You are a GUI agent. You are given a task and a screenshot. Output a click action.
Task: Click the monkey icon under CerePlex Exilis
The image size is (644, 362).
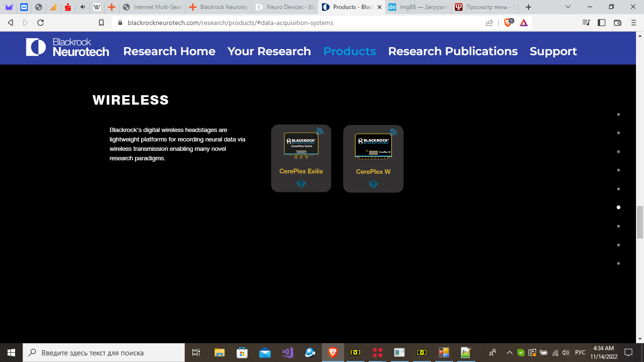301,184
